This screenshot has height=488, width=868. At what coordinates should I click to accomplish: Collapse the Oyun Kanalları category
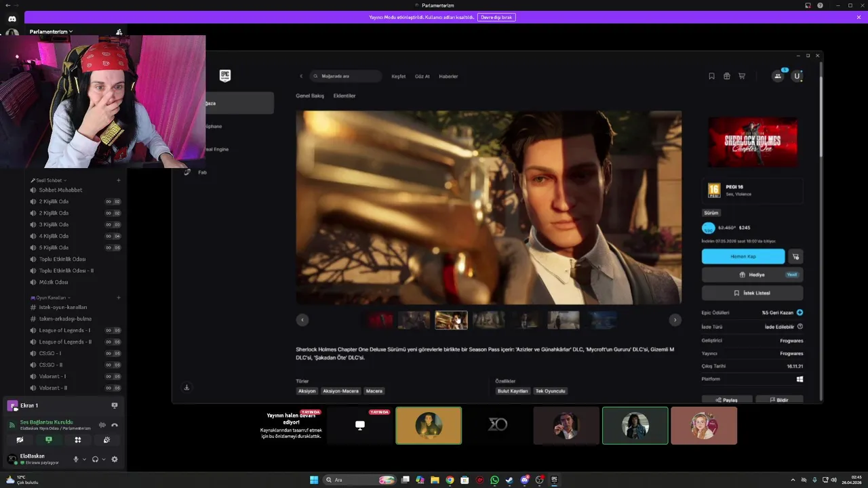[x=50, y=298]
